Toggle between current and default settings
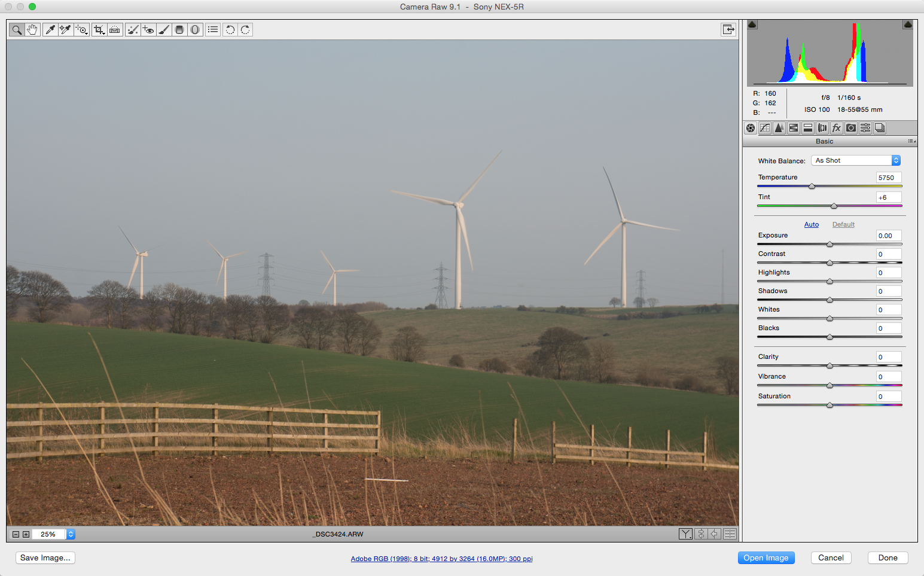This screenshot has height=576, width=924. [730, 534]
